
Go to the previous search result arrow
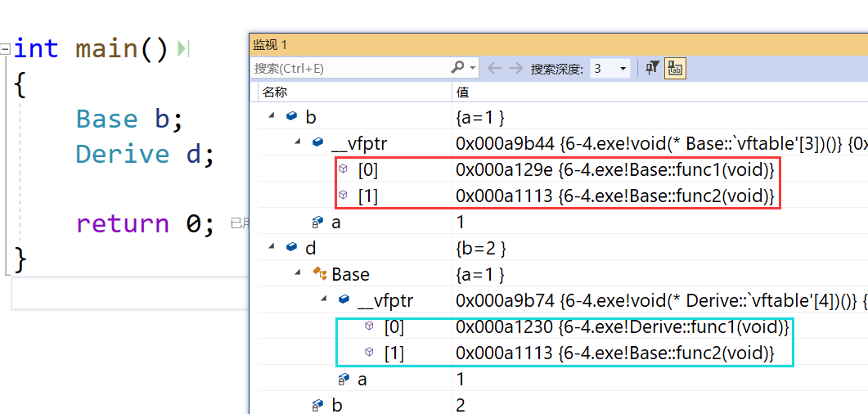494,68
